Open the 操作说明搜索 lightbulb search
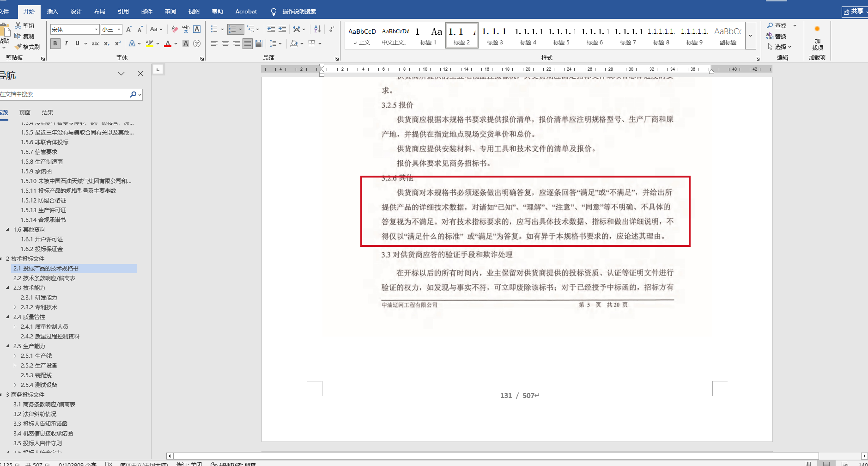The image size is (868, 466). [294, 12]
